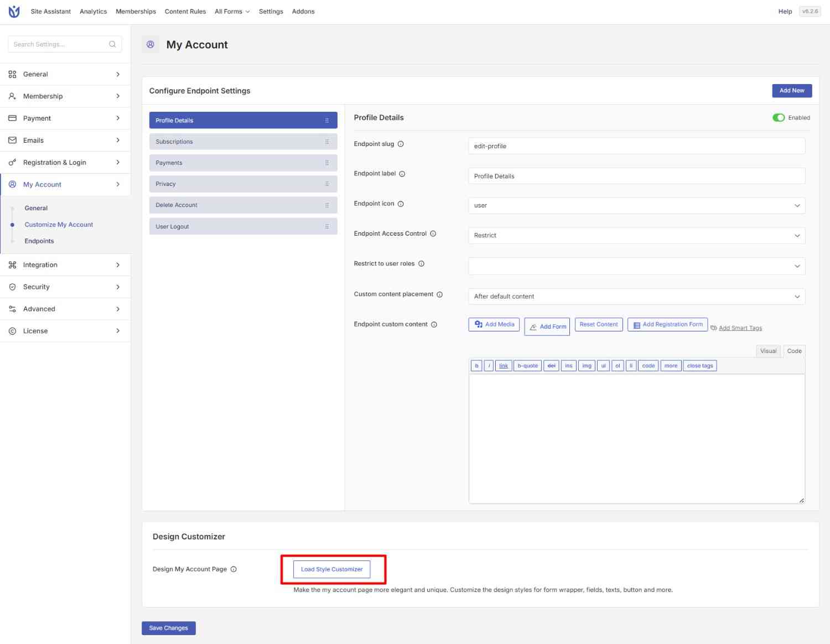Select the Subscriptions endpoint row
Viewport: 830px width, 644px height.
[x=243, y=142]
